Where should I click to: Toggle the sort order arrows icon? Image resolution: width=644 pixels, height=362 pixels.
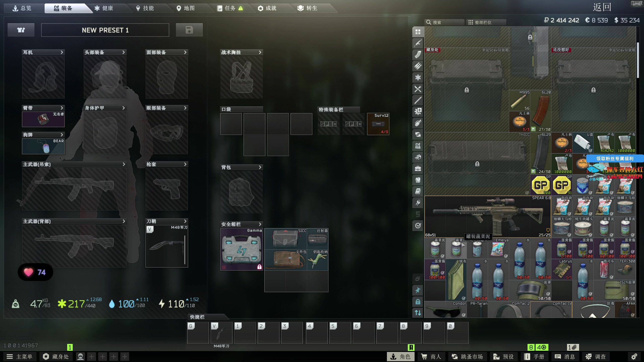pos(418,313)
